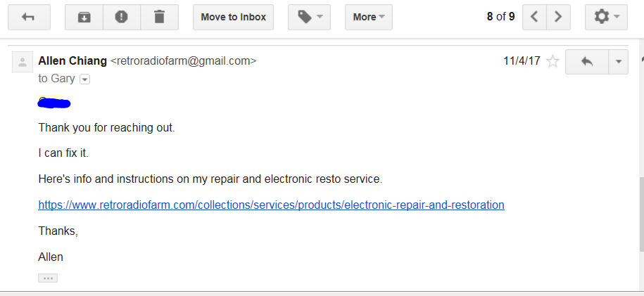The height and width of the screenshot is (296, 644).
Task: Go to the older conversation arrow
Action: coord(558,18)
